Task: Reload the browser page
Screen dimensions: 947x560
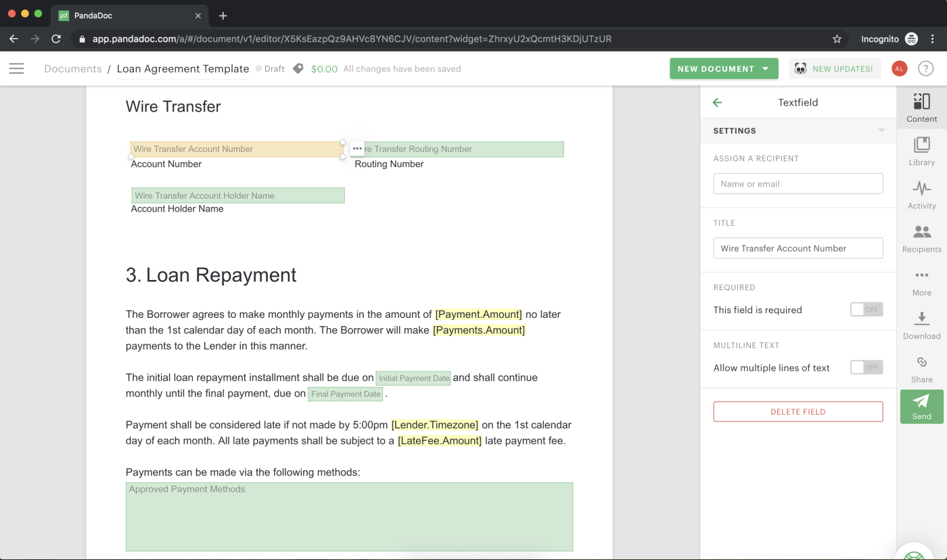Action: click(x=56, y=39)
